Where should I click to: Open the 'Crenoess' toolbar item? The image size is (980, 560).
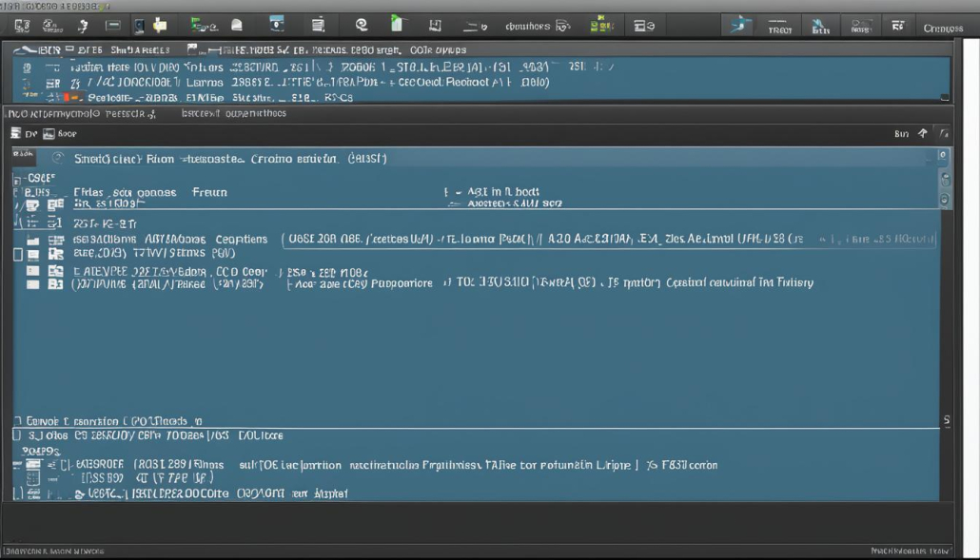943,29
